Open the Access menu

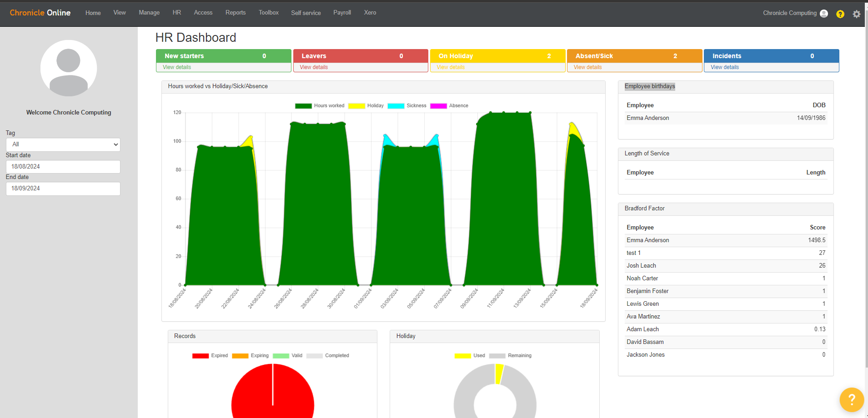(203, 13)
